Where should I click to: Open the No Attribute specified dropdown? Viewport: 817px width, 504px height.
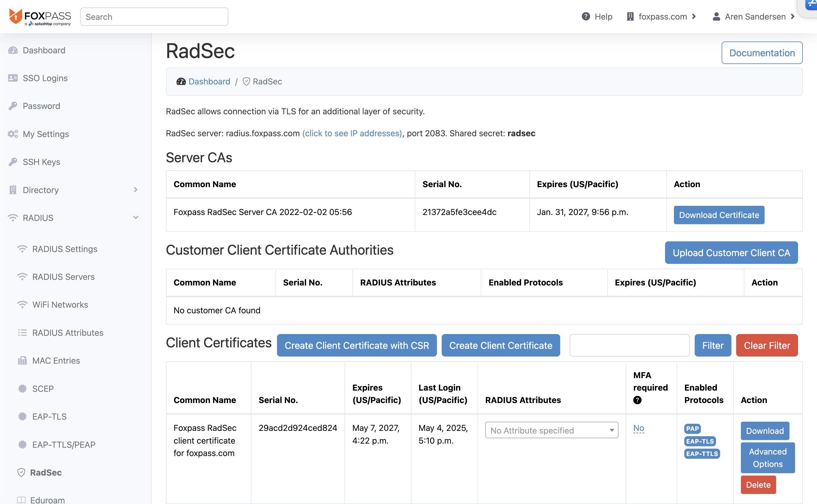[551, 430]
